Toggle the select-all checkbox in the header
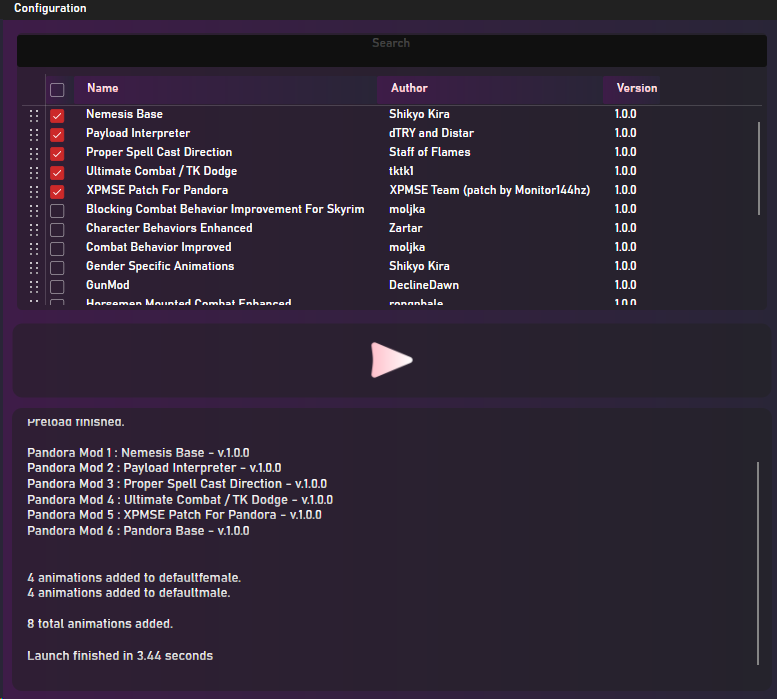The height and width of the screenshot is (699, 777). [x=57, y=90]
